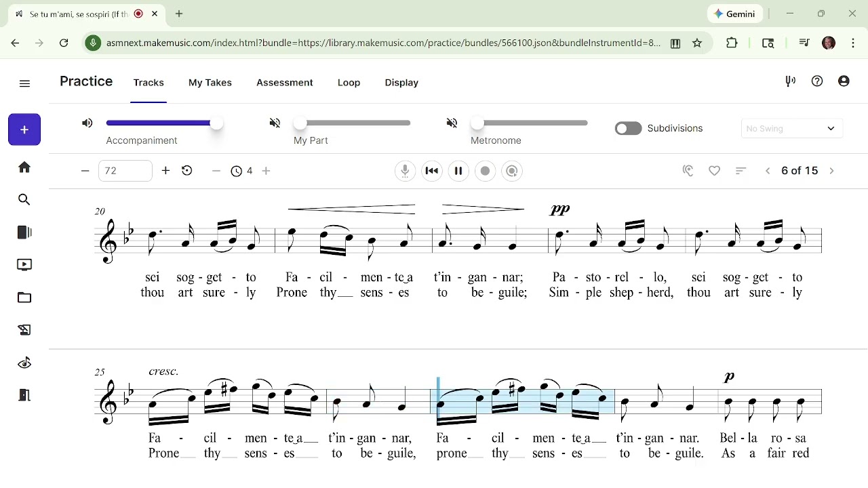
Task: Click the tempo field showing 72
Action: click(x=125, y=171)
